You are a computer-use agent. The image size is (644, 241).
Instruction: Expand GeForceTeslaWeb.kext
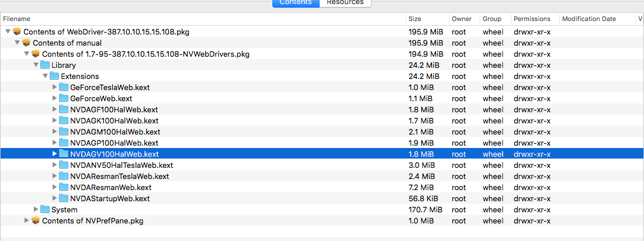point(54,87)
